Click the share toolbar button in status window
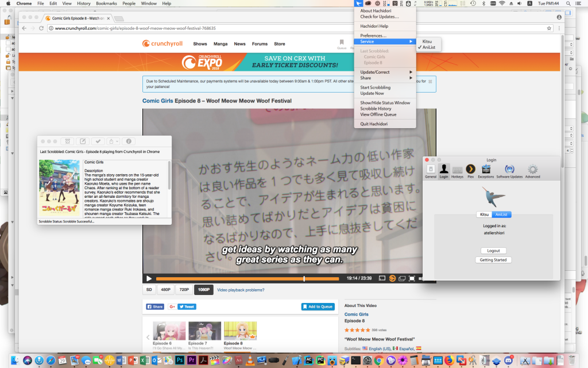This screenshot has height=368, width=588. click(x=113, y=141)
